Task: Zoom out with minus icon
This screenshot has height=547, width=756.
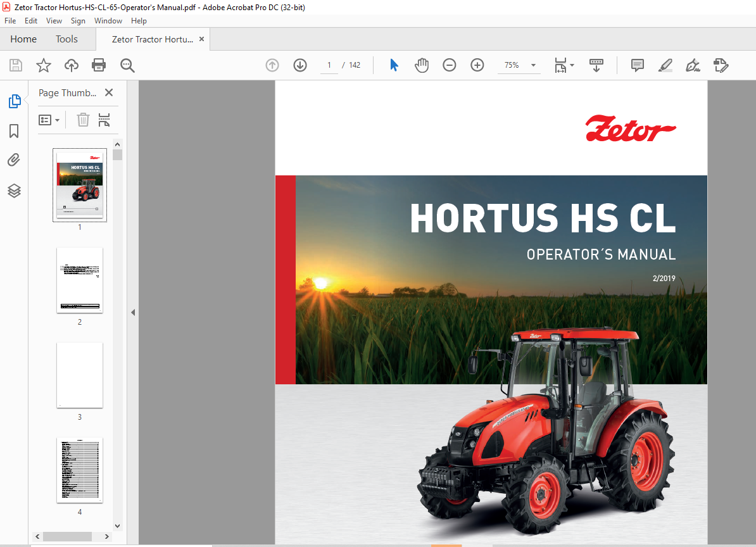Action: 450,65
